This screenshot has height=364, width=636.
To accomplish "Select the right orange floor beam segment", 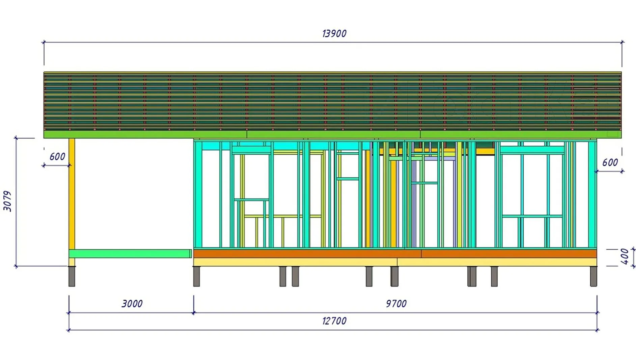I will coord(509,253).
